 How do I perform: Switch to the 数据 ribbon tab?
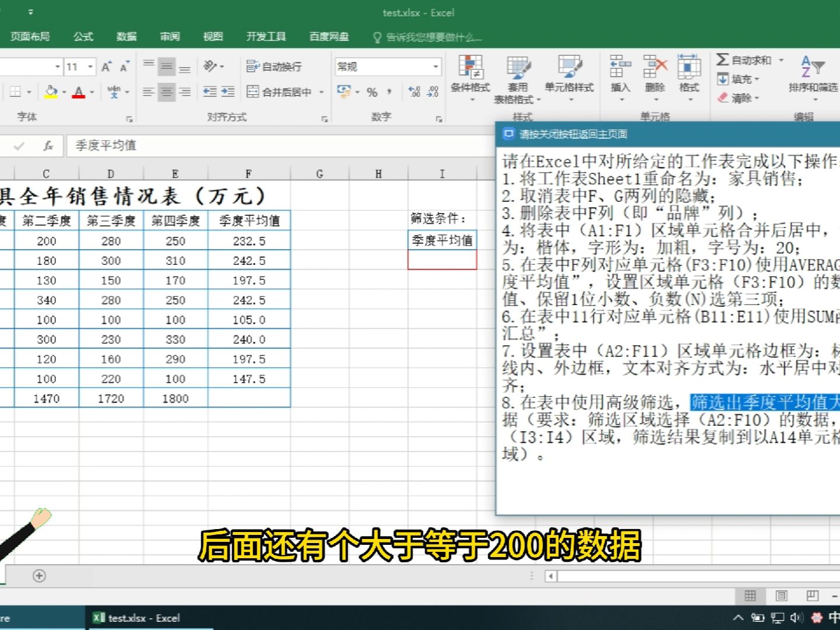127,36
